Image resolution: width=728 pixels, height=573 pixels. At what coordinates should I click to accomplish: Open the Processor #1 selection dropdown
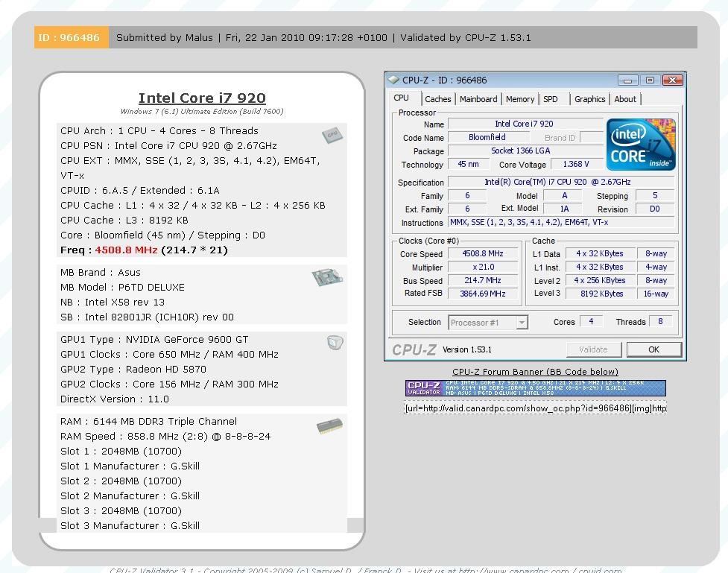488,322
